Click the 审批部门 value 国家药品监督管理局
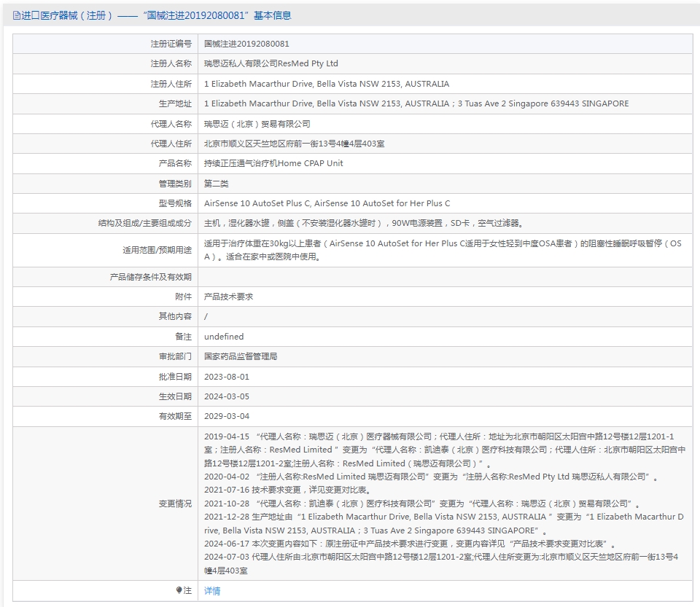The width and height of the screenshot is (700, 607). 241,356
